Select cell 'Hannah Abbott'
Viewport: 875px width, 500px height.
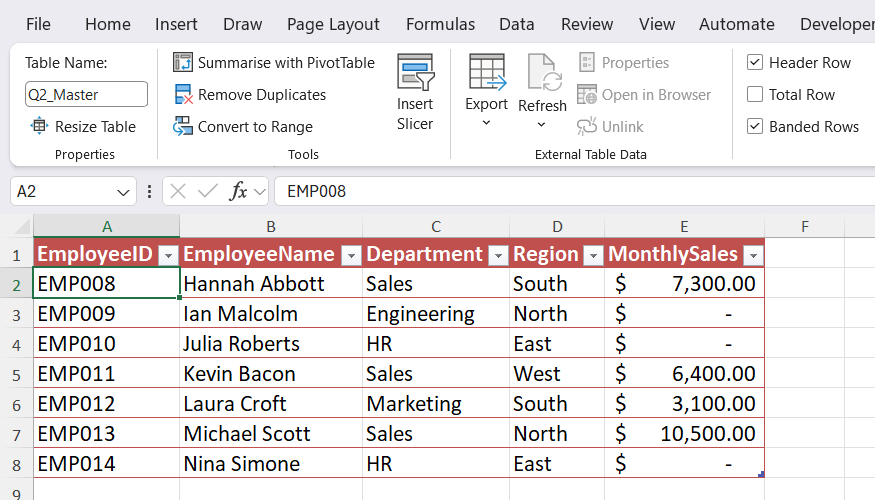pos(271,283)
